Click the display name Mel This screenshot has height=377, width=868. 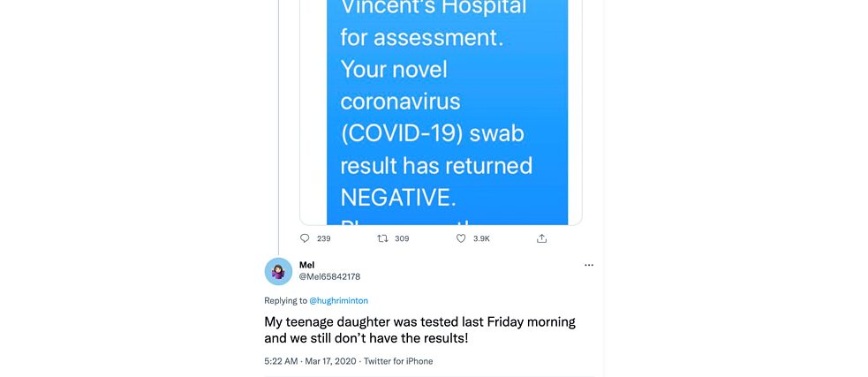pos(306,265)
